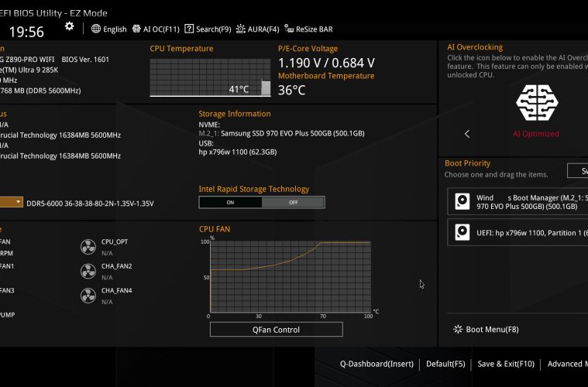Click the CPU_OPT fan label
The image size is (588, 387).
coord(115,241)
